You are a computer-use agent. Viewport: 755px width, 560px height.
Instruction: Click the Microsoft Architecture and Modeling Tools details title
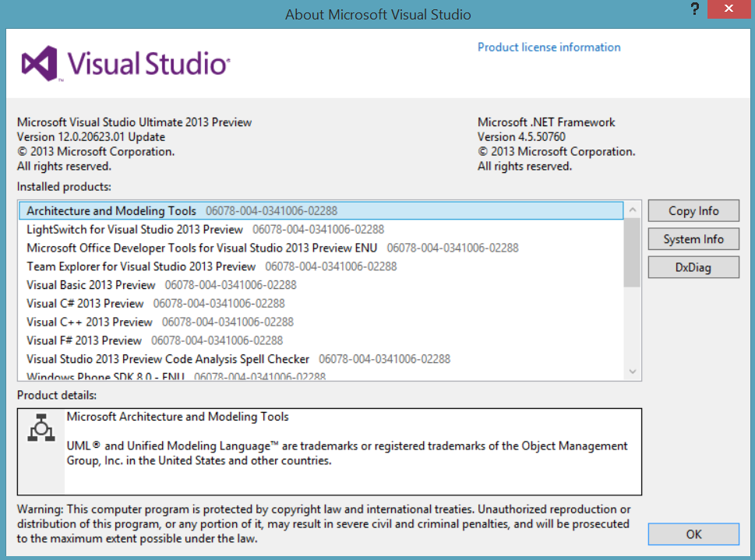(178, 417)
